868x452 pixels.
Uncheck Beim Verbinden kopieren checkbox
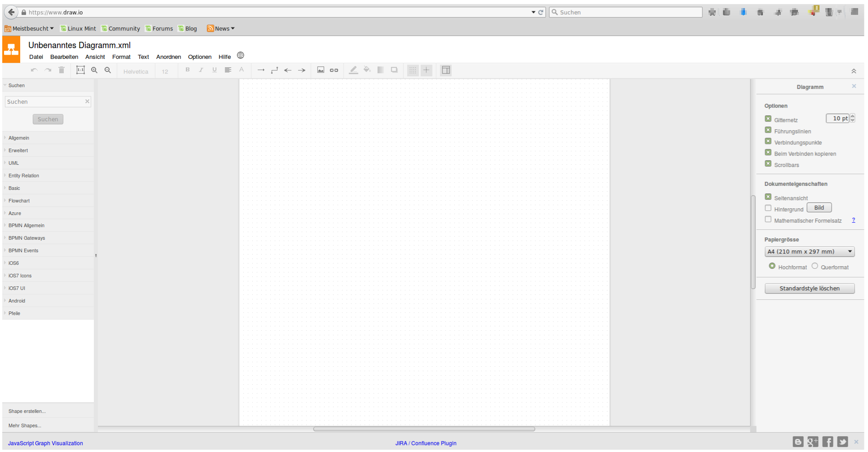pyautogui.click(x=768, y=152)
